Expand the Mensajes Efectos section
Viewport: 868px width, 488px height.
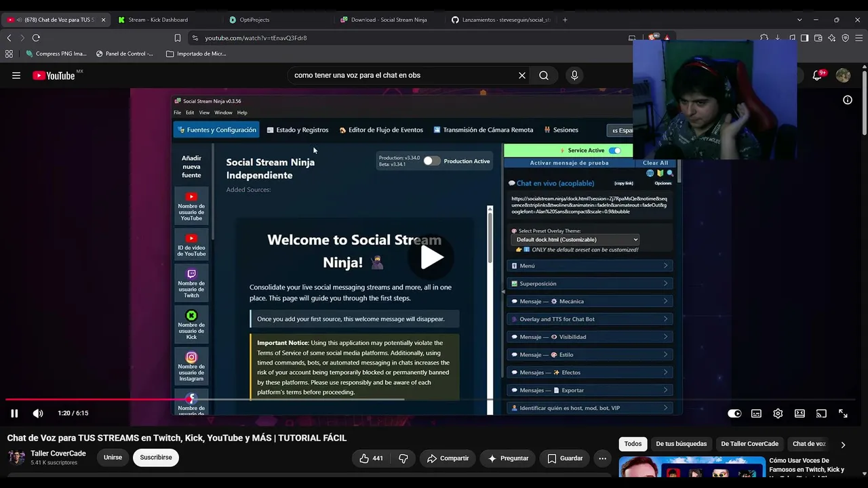pos(589,372)
